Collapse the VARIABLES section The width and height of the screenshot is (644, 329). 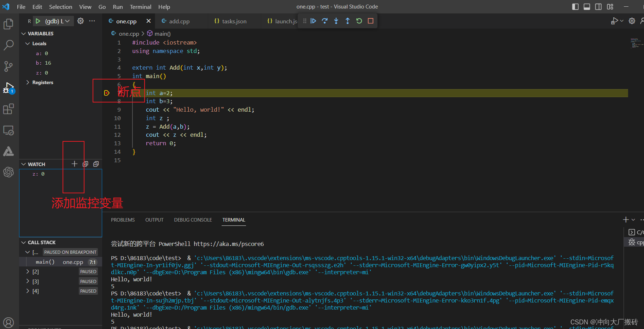click(24, 34)
